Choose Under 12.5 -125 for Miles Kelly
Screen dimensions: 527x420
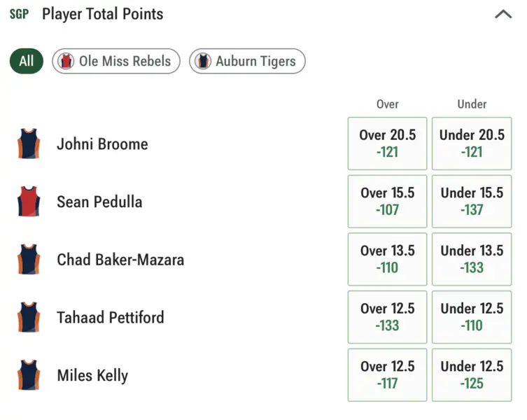click(472, 375)
